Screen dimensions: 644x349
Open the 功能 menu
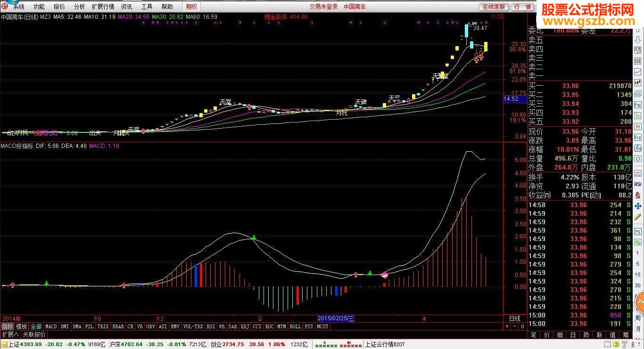tap(39, 7)
